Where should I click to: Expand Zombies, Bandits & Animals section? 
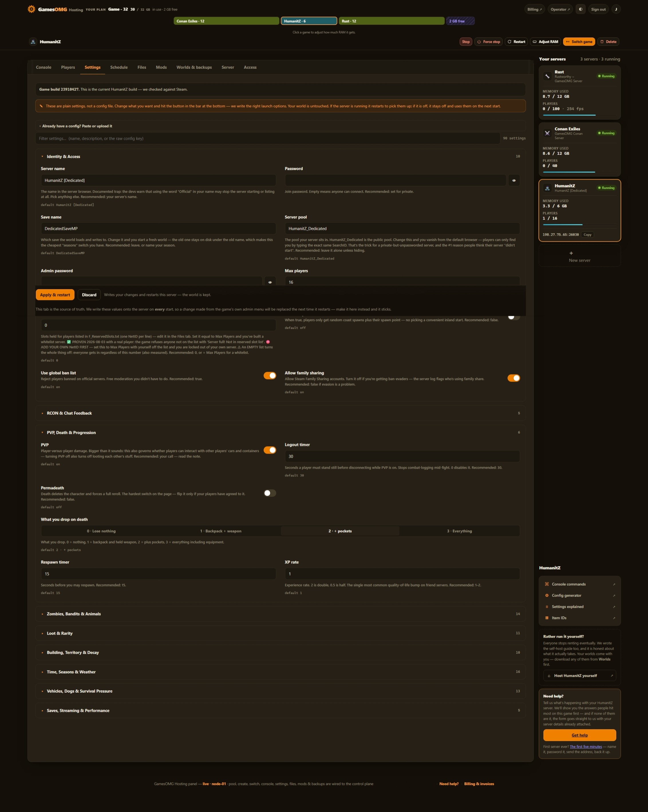click(280, 614)
